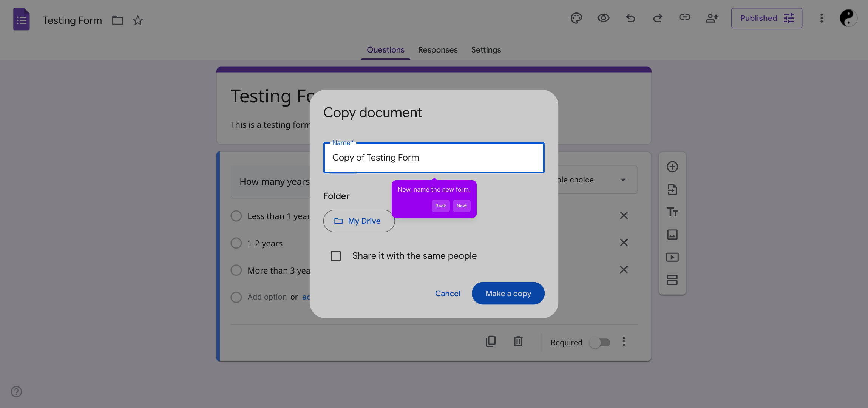Viewport: 868px width, 408px height.
Task: Open the Published options button
Action: click(x=766, y=18)
